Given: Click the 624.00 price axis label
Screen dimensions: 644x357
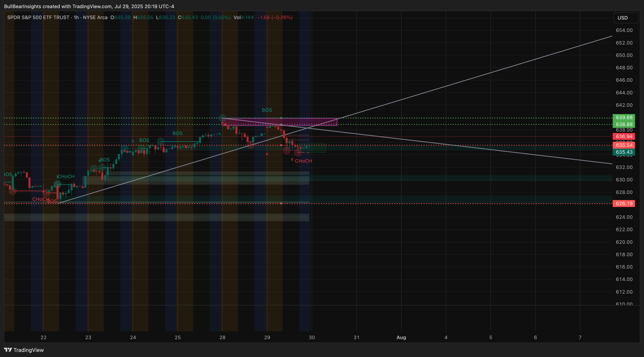Looking at the screenshot, I should pyautogui.click(x=624, y=217).
